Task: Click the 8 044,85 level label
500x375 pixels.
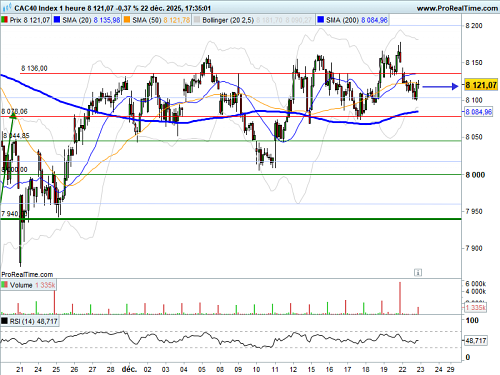Action: (x=16, y=136)
